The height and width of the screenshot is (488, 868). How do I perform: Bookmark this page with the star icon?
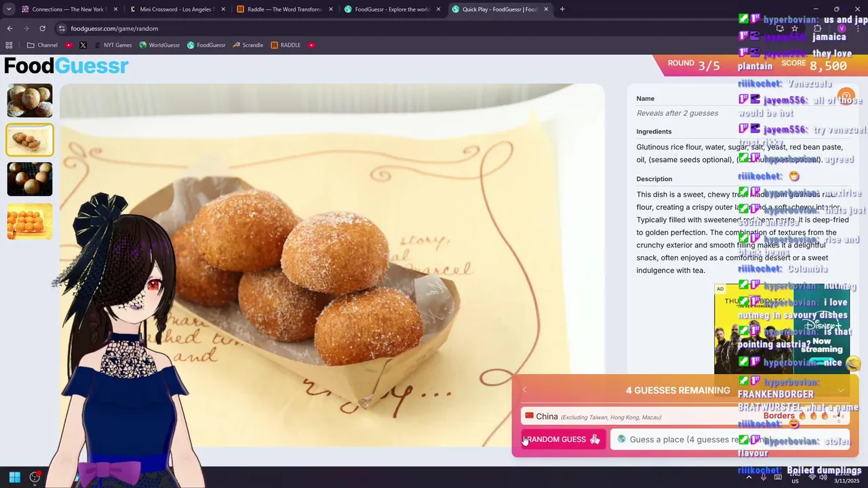click(x=795, y=28)
